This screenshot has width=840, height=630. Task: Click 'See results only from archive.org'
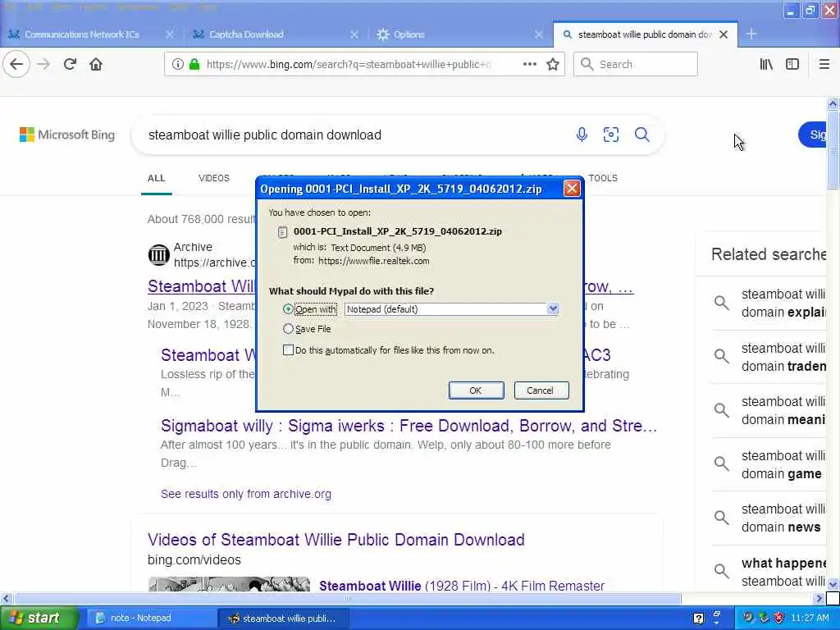[x=246, y=494]
